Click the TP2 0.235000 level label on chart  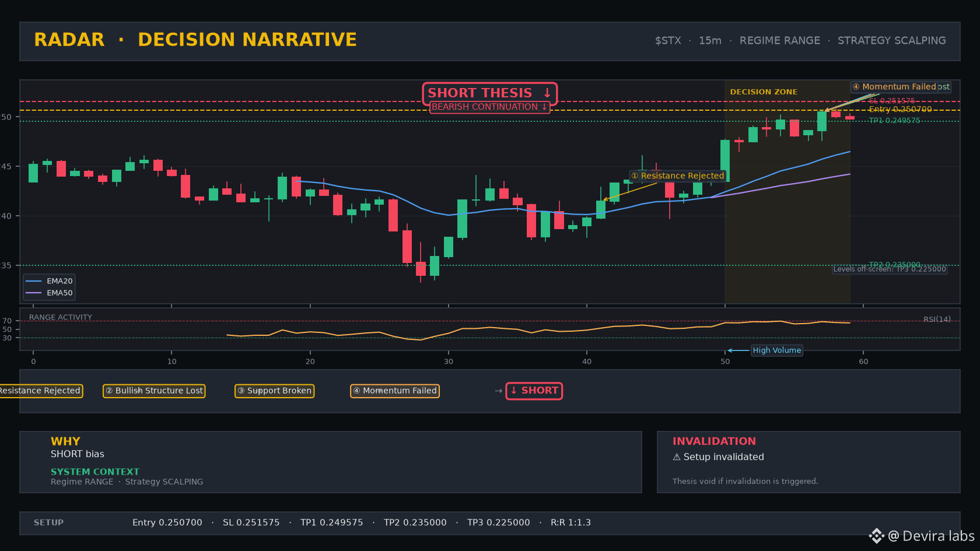[x=894, y=265]
